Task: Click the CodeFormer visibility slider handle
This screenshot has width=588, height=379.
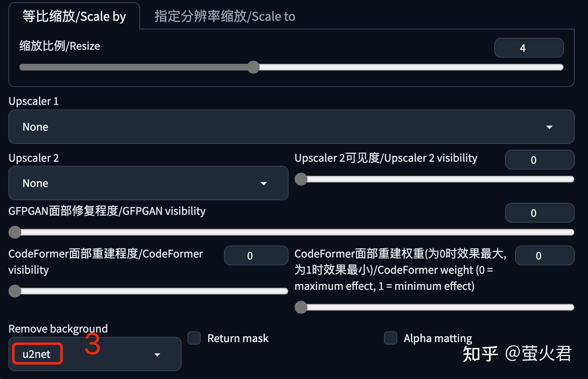Action: [x=15, y=291]
